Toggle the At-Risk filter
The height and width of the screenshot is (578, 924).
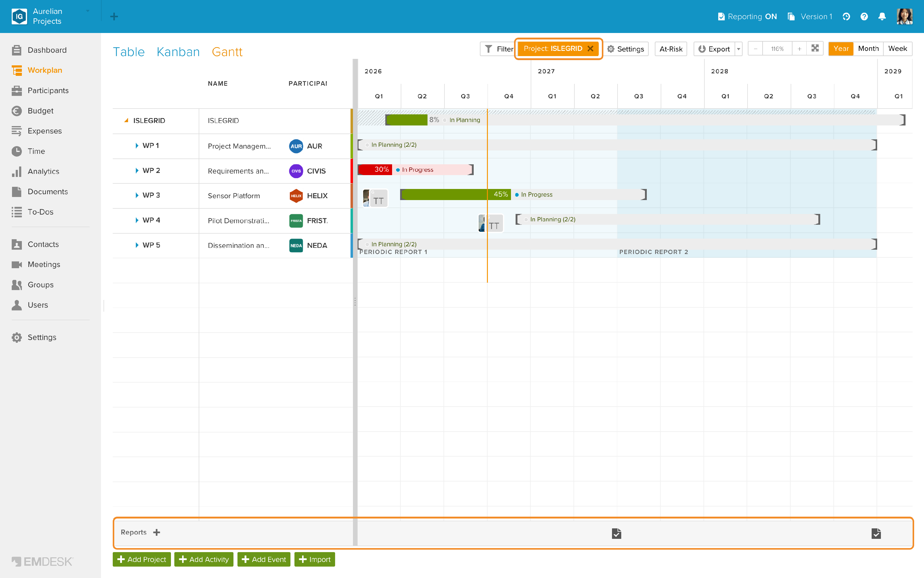click(x=671, y=49)
